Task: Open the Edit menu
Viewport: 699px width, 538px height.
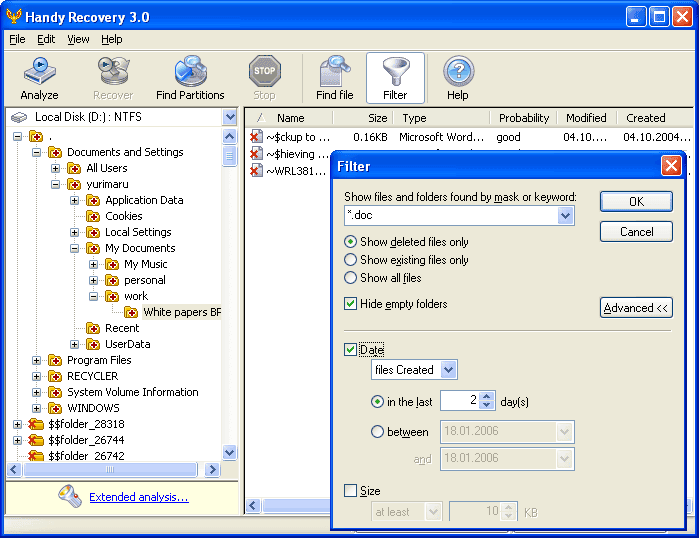Action: tap(46, 39)
